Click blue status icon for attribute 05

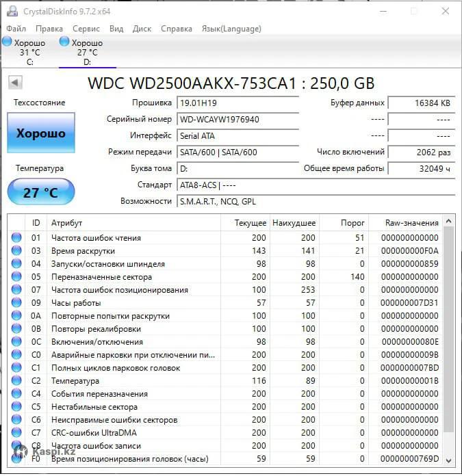(16, 277)
